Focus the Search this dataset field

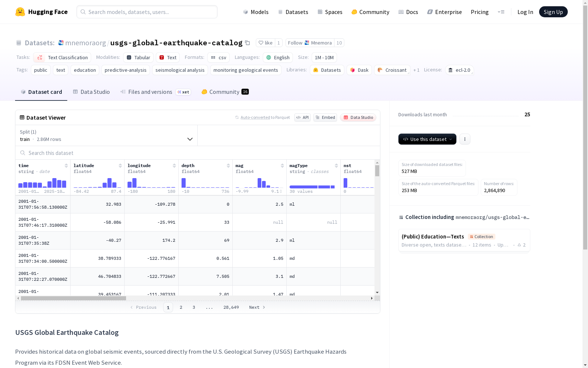tap(110, 153)
